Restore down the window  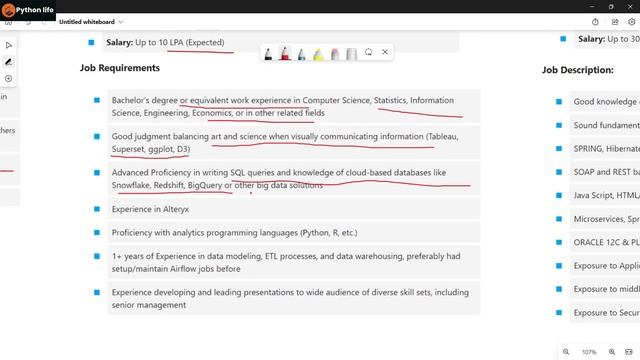click(x=611, y=7)
